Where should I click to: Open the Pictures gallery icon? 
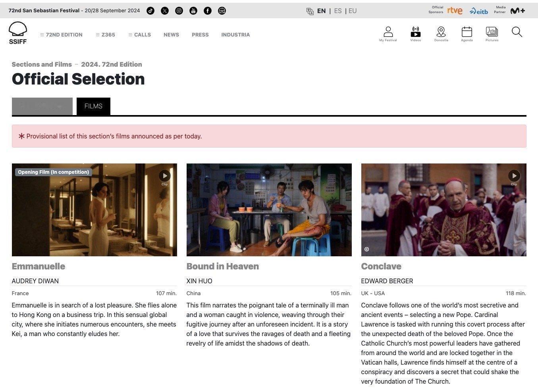click(x=492, y=34)
